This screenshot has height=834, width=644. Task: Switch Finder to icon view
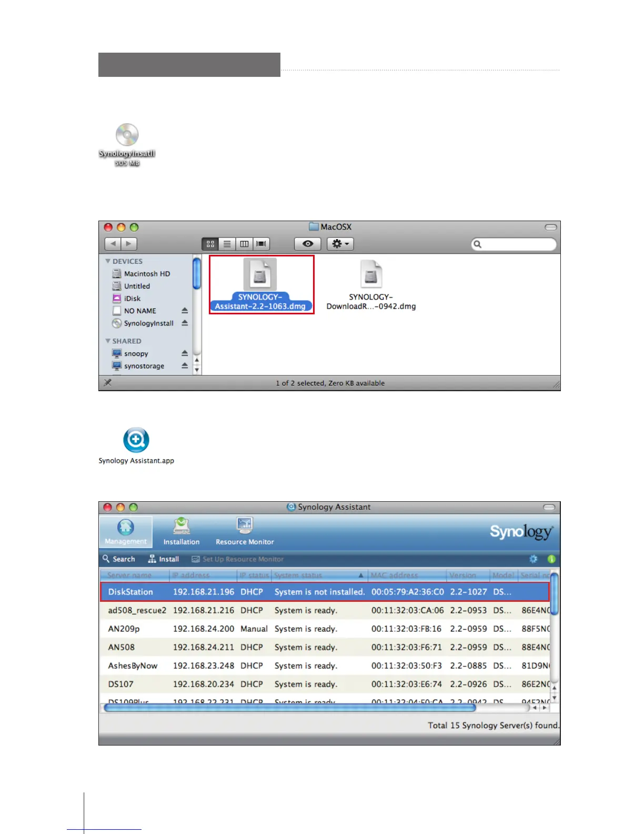(x=210, y=244)
